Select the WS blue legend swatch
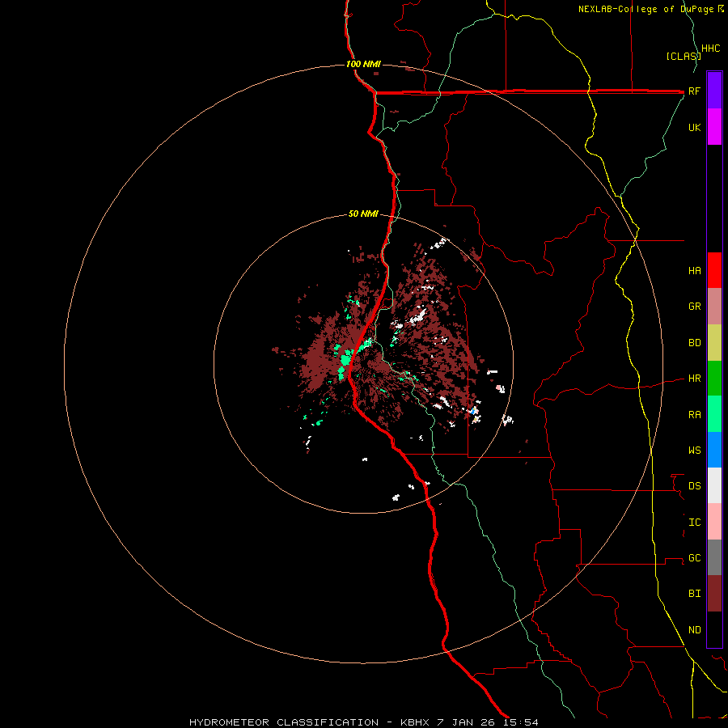728x728 pixels. click(x=714, y=450)
